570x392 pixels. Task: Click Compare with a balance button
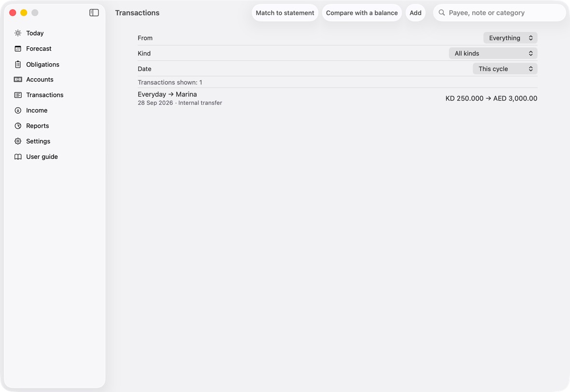[362, 13]
